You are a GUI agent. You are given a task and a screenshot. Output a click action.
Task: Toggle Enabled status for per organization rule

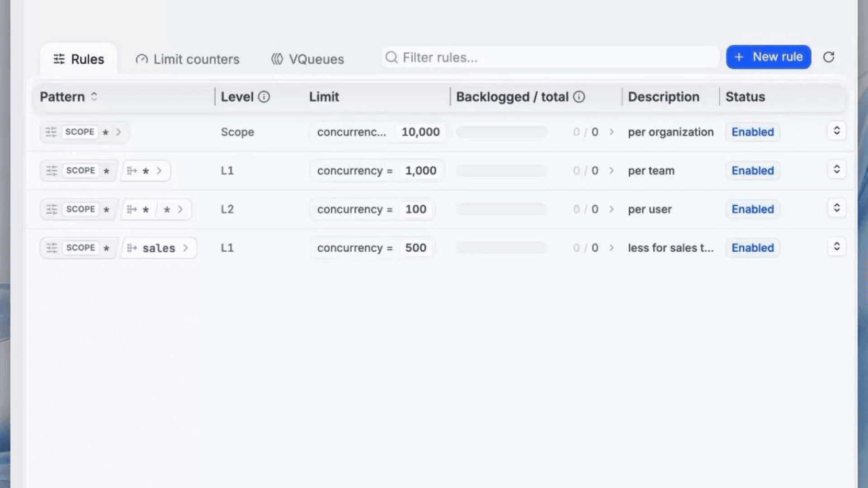pyautogui.click(x=753, y=132)
